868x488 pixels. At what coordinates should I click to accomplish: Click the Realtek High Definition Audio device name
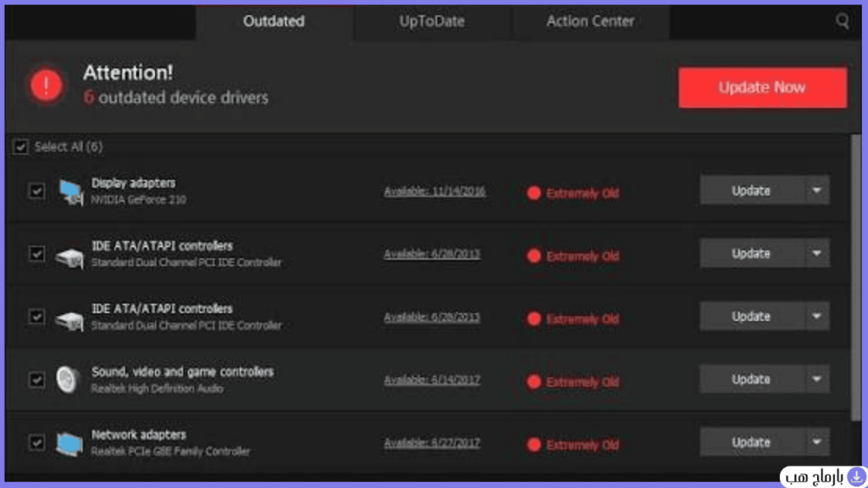tap(157, 389)
